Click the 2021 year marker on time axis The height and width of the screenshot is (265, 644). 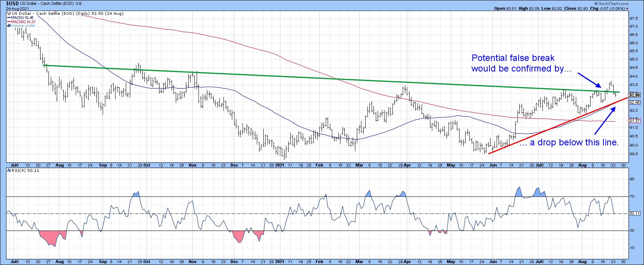tap(280, 165)
